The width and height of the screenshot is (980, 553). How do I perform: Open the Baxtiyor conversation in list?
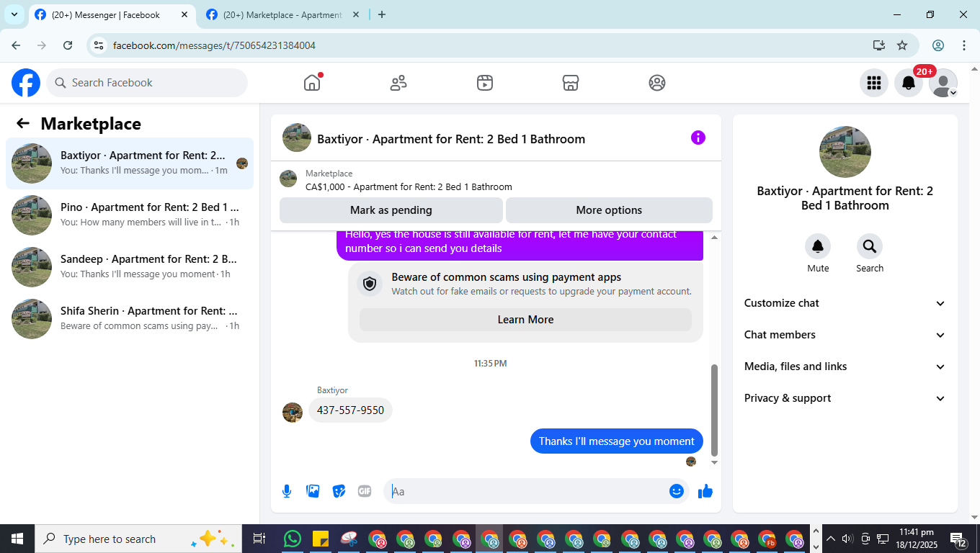tap(130, 163)
